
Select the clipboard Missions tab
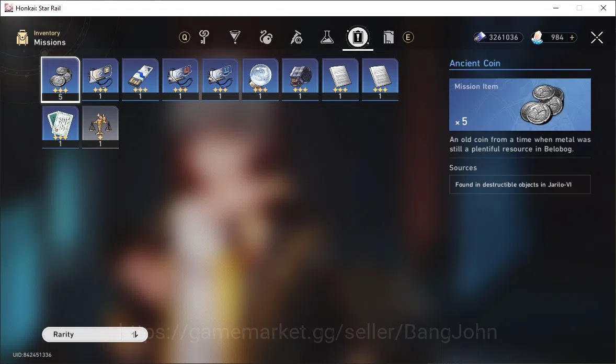pyautogui.click(x=358, y=37)
